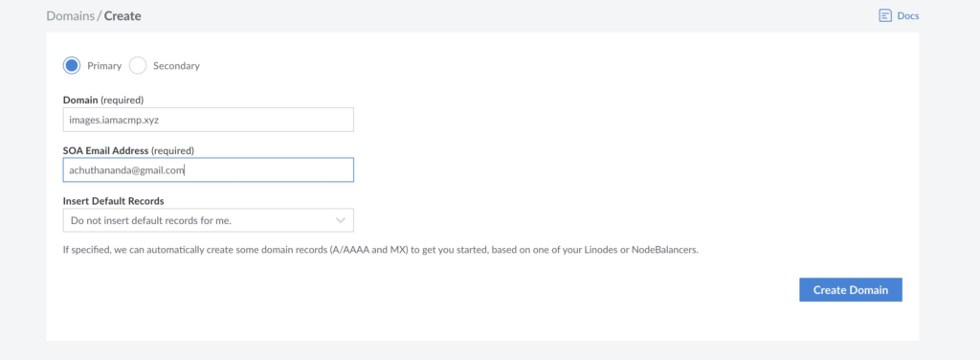Focus the Domain field containing images.iamacmp.xyz

click(208, 120)
